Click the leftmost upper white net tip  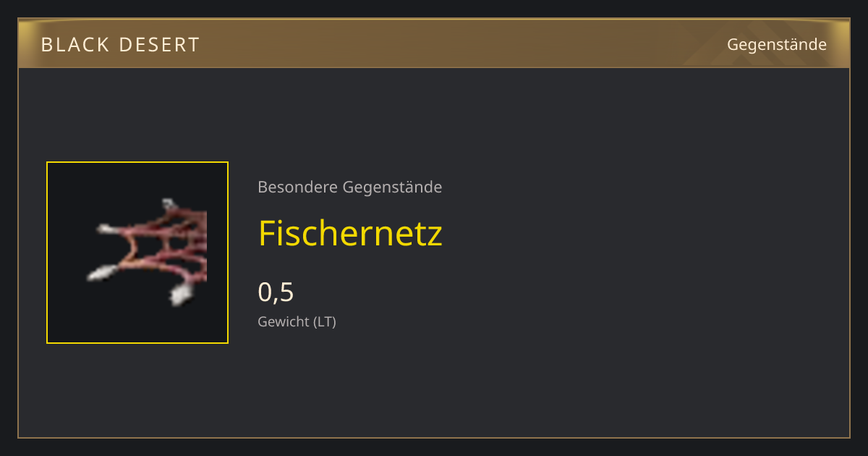pos(106,229)
